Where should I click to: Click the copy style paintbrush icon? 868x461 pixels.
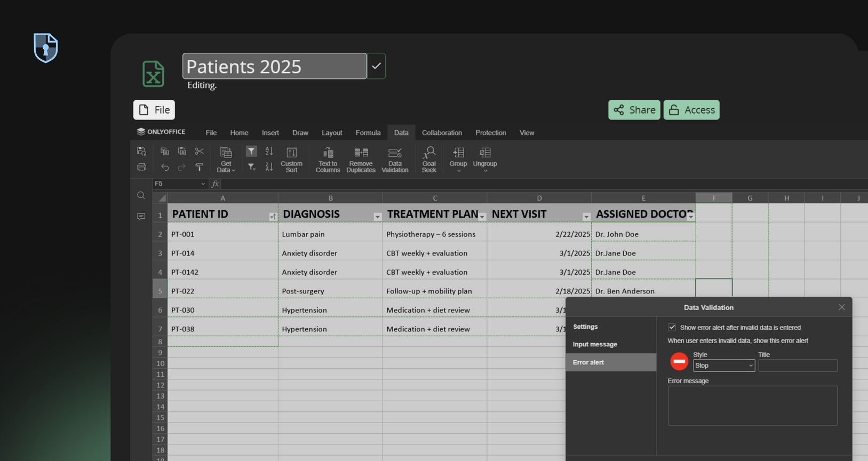pos(199,167)
